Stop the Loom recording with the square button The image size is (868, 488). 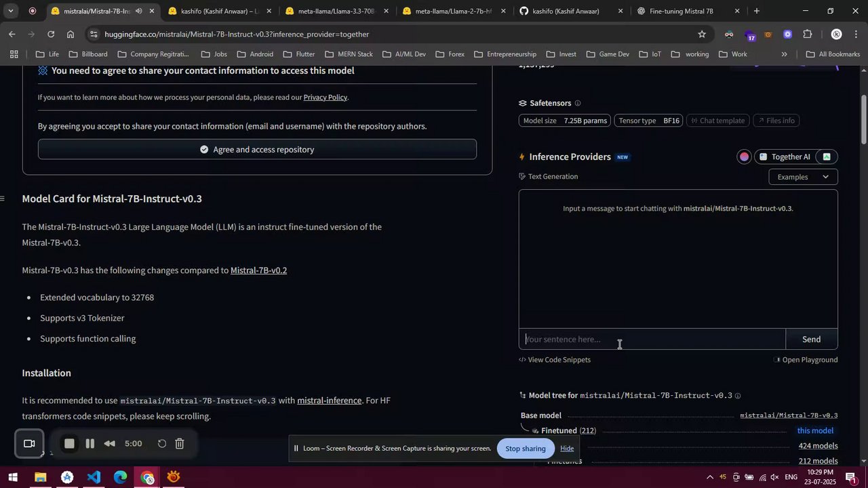click(69, 443)
